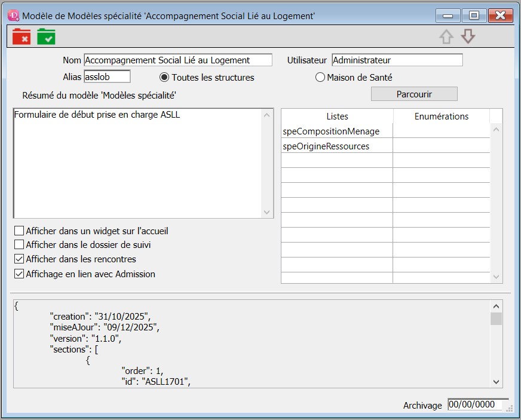Select the speCompositionMenage list row

click(337, 131)
